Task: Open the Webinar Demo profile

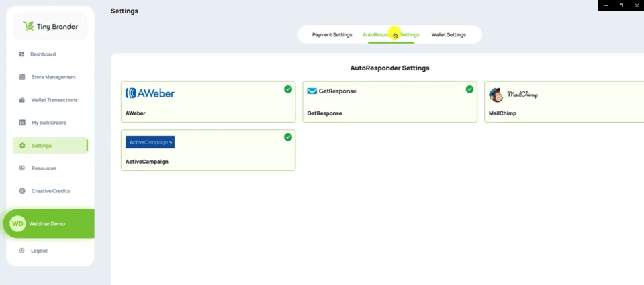Action: (x=48, y=224)
